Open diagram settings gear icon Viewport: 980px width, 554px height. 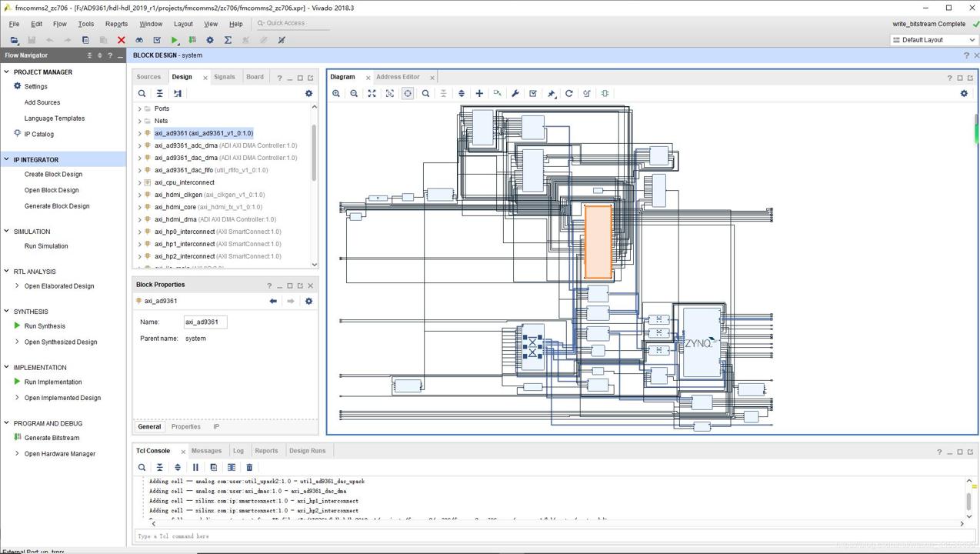pos(964,93)
